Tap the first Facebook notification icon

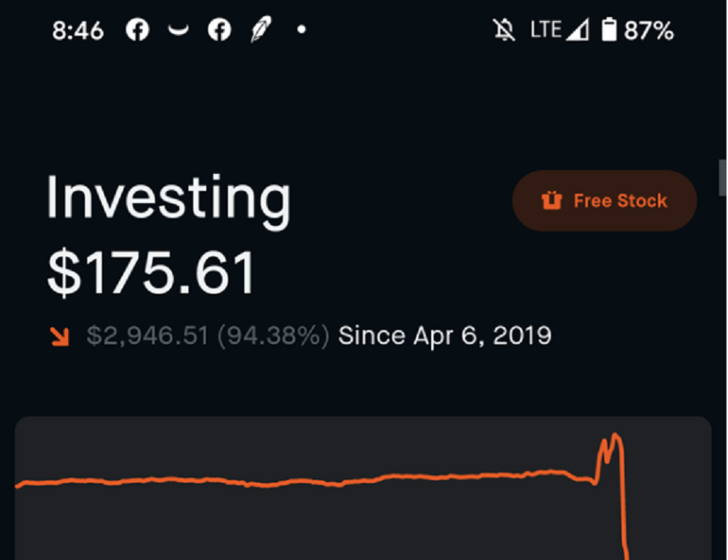tap(138, 31)
